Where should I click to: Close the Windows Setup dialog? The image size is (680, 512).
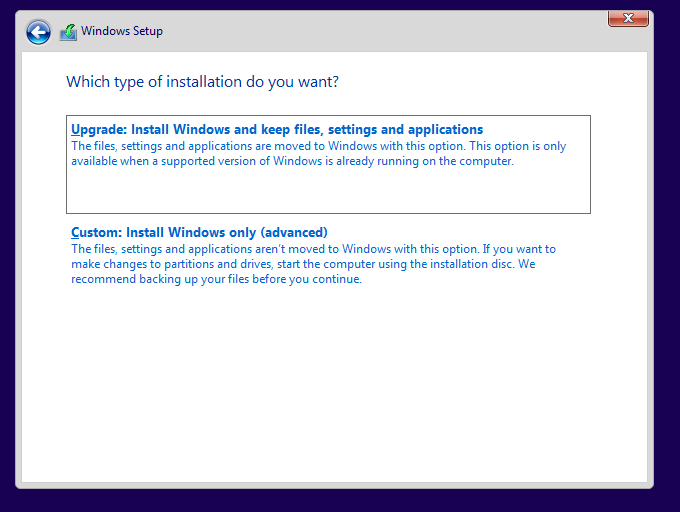[x=628, y=18]
